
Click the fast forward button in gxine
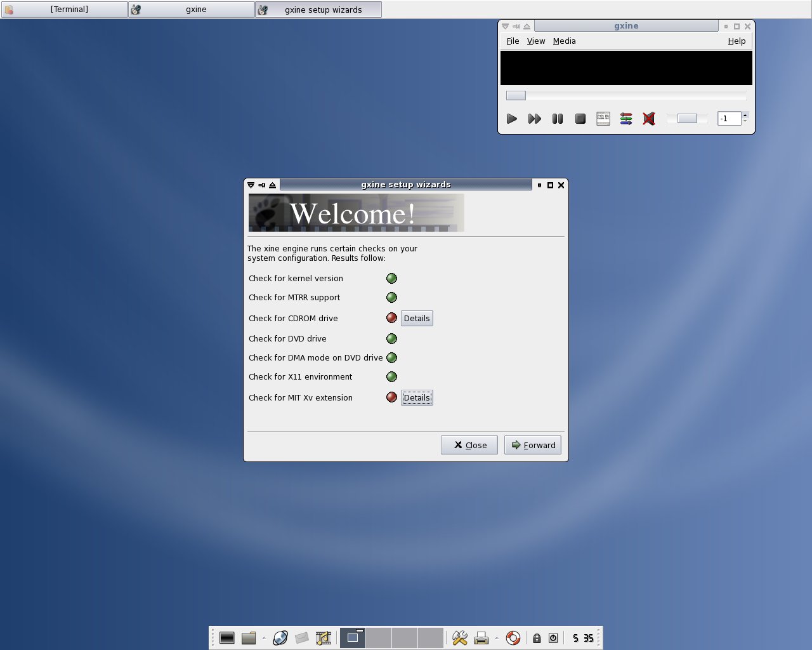tap(534, 119)
